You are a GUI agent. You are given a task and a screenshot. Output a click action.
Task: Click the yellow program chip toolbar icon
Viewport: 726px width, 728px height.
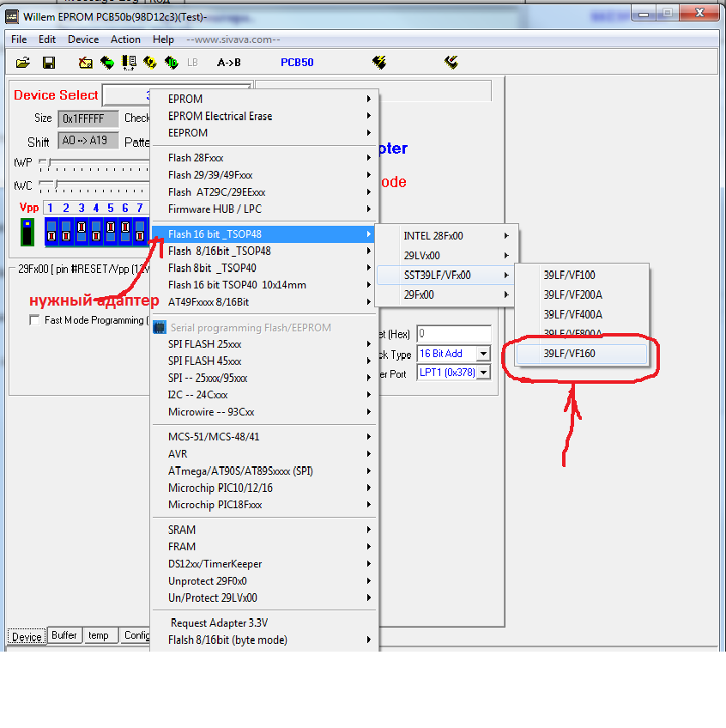[x=150, y=62]
